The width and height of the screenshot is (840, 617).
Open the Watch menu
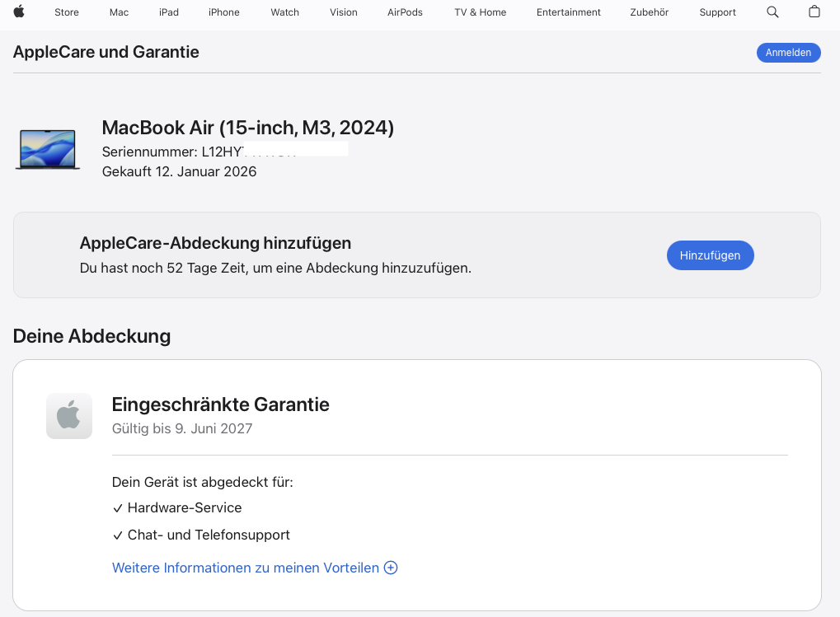tap(284, 12)
